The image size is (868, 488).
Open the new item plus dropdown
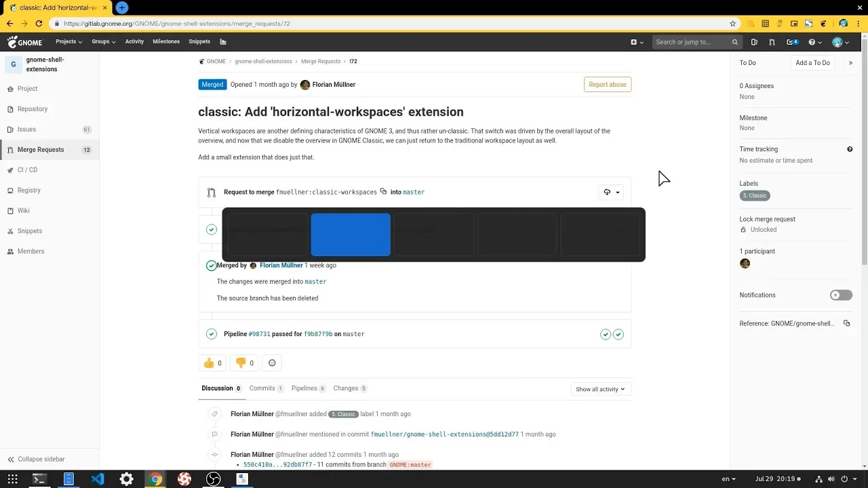tap(637, 42)
